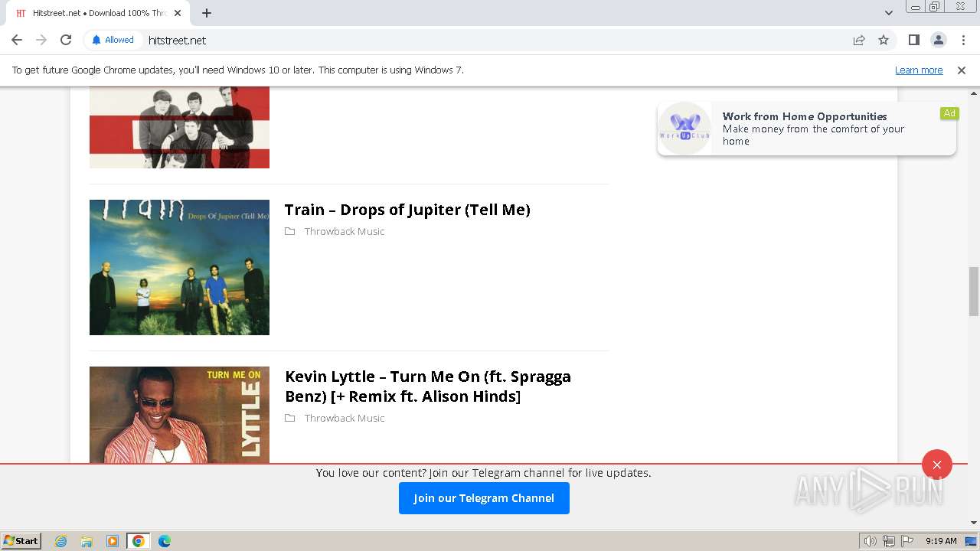Click the WorkUpClub ad logo

685,129
